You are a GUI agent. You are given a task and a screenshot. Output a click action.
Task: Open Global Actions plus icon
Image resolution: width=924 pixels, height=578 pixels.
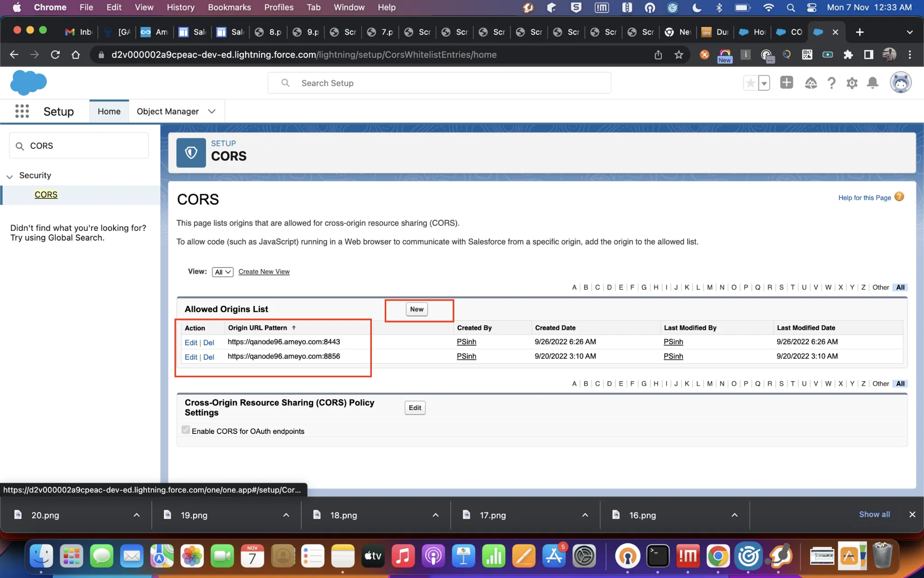click(x=786, y=83)
